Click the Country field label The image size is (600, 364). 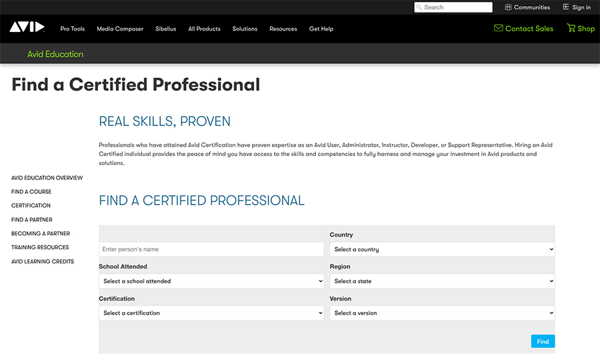click(x=341, y=235)
